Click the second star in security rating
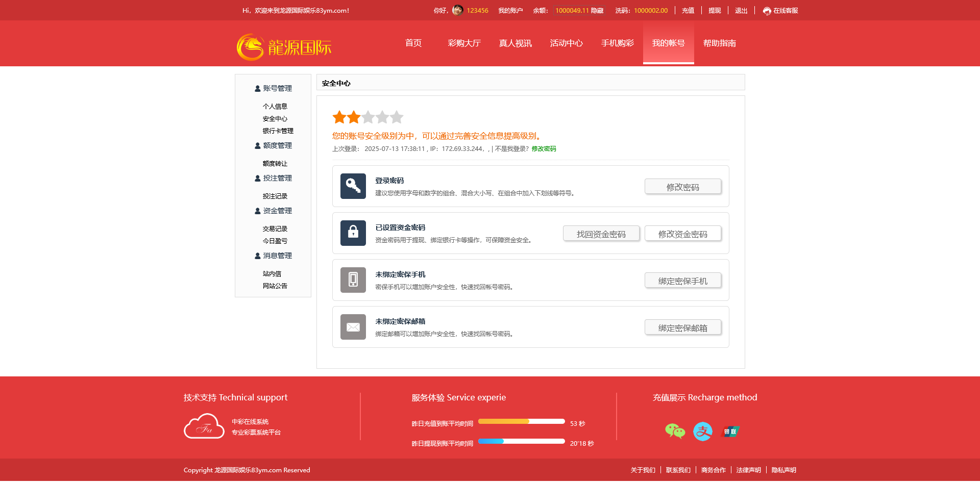 pos(354,118)
